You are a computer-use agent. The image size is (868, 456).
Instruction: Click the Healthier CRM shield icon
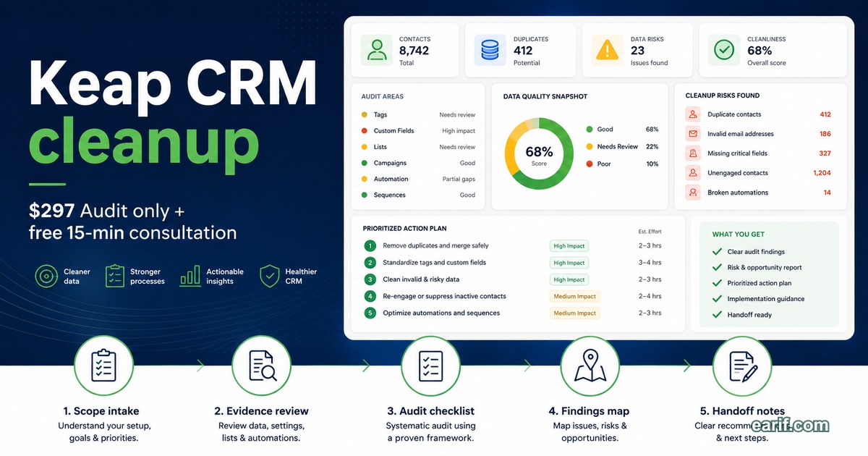tap(270, 276)
